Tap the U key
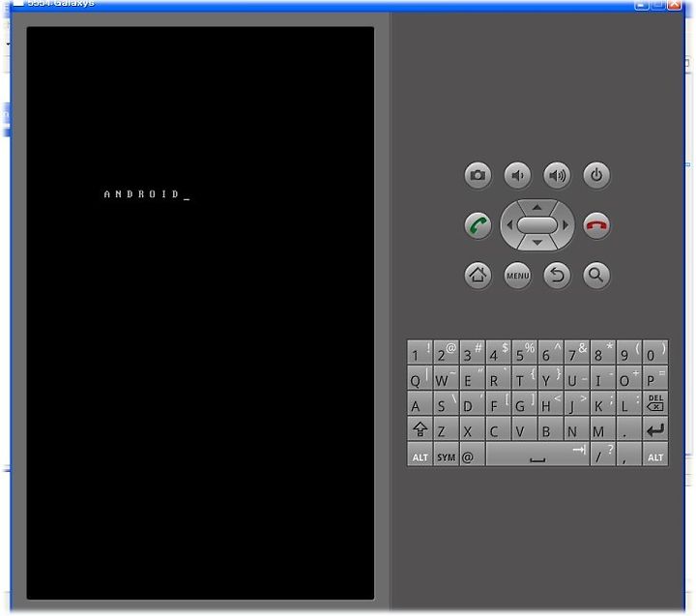This screenshot has height=616, width=696. pyautogui.click(x=576, y=377)
